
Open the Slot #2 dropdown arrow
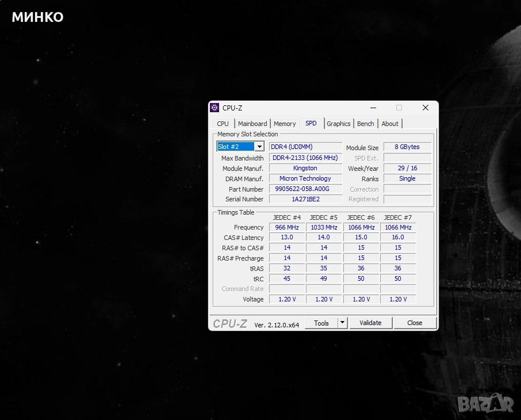click(259, 147)
